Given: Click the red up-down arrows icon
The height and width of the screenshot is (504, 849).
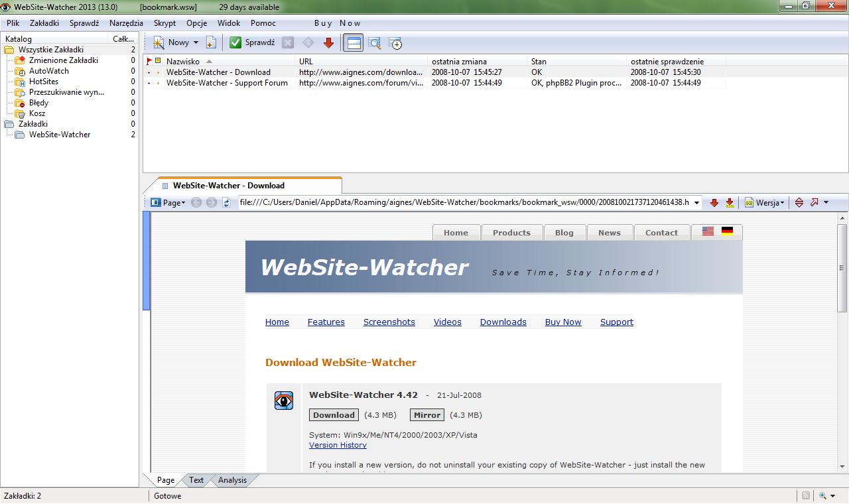Looking at the screenshot, I should pos(799,203).
